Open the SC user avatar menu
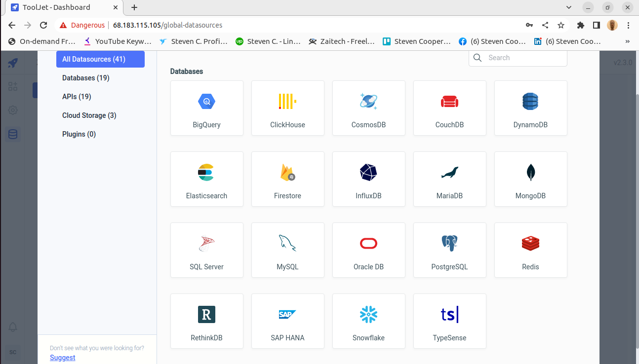This screenshot has height=364, width=639. click(13, 352)
